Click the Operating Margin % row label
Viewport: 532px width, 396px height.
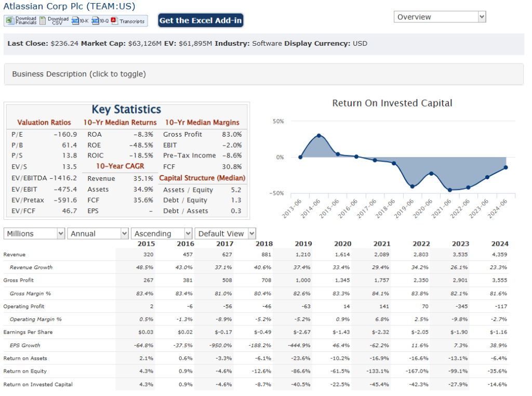(36, 319)
